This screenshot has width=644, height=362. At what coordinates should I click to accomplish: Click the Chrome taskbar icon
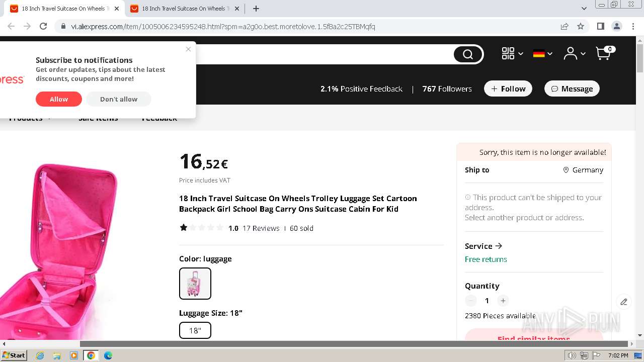(91, 355)
